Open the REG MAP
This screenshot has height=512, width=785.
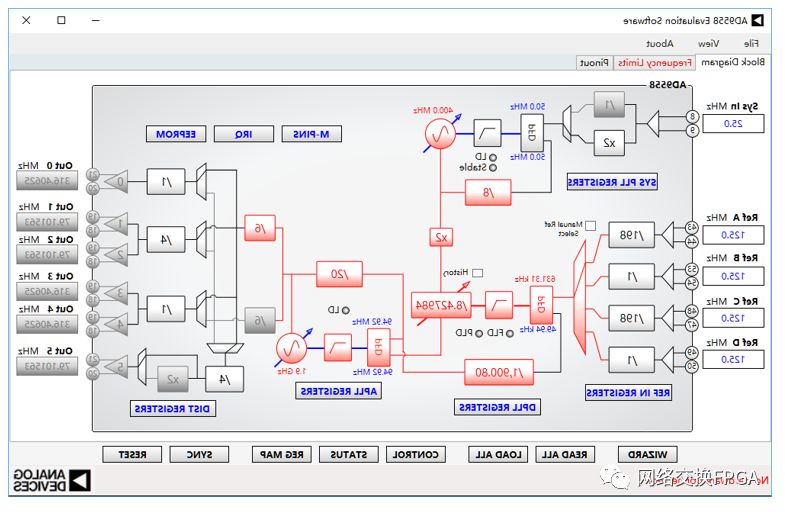(282, 454)
